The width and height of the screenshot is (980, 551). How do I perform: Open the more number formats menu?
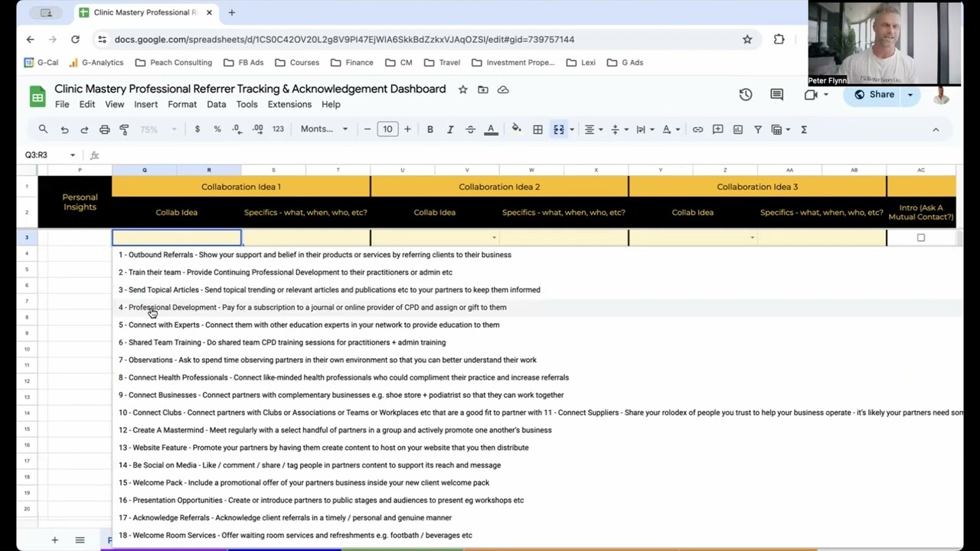click(278, 129)
